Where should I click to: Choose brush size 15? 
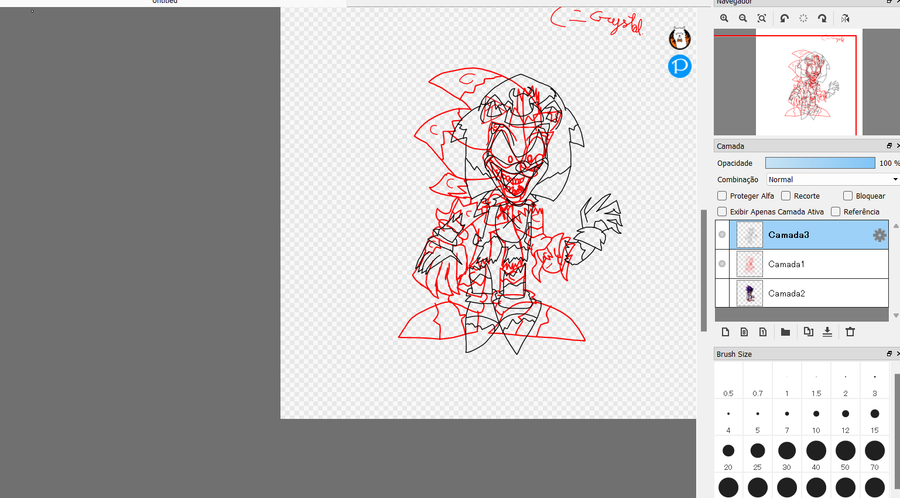tap(875, 418)
